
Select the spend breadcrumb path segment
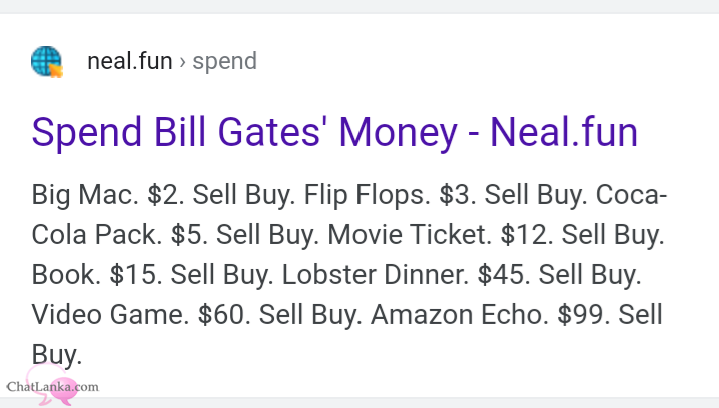click(224, 62)
